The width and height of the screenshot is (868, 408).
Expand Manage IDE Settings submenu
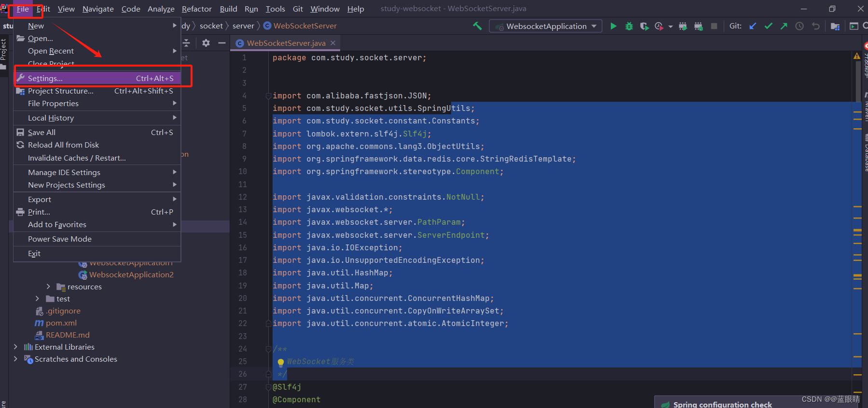coord(97,172)
